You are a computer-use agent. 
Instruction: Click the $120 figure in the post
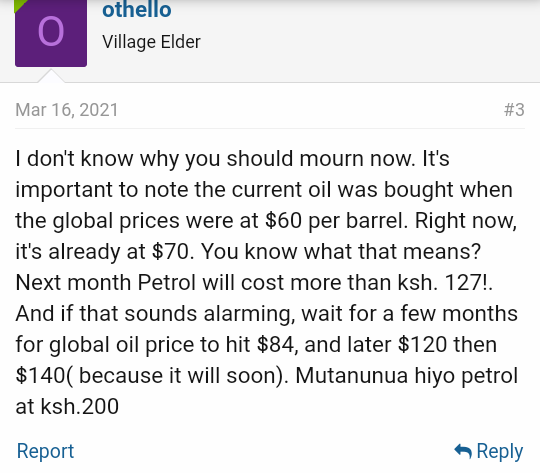click(422, 345)
